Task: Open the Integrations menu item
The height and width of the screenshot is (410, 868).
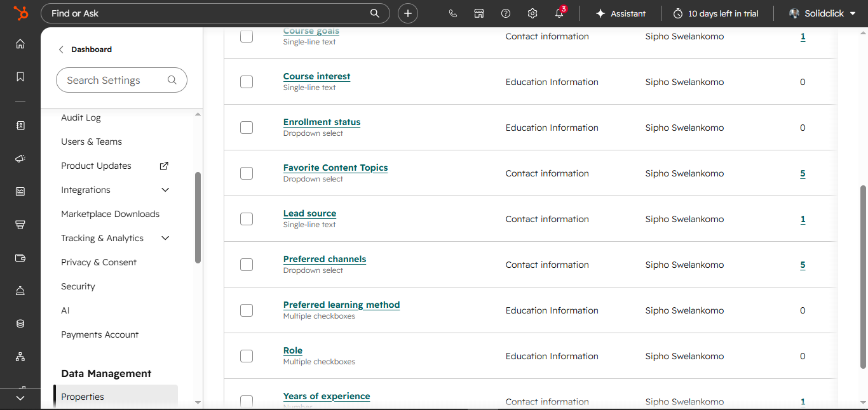Action: pos(86,190)
